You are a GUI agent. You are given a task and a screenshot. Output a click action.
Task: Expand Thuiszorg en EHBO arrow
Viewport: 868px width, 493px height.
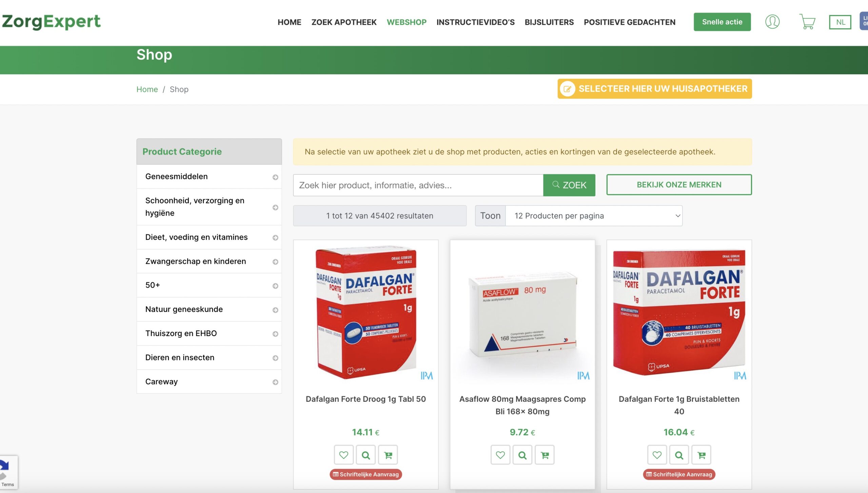275,334
